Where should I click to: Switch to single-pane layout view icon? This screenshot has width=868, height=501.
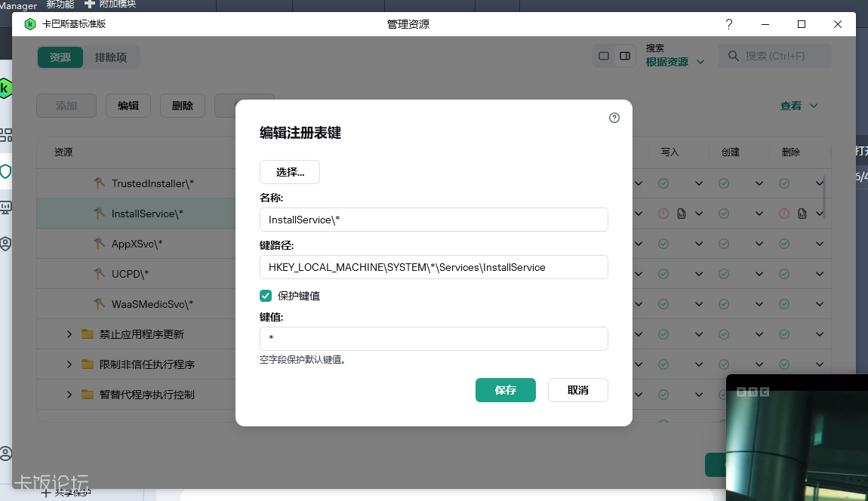click(x=604, y=56)
